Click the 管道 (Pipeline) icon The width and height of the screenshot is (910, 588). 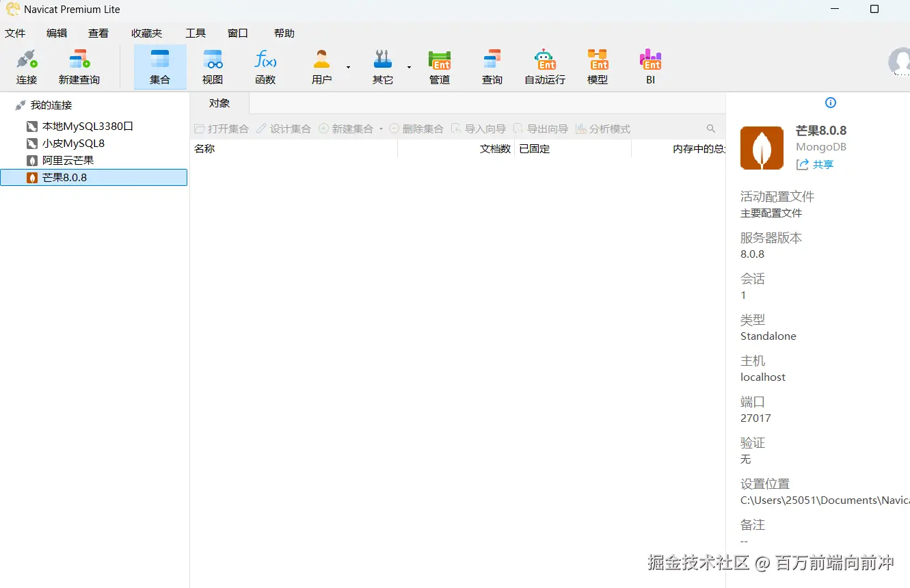439,66
